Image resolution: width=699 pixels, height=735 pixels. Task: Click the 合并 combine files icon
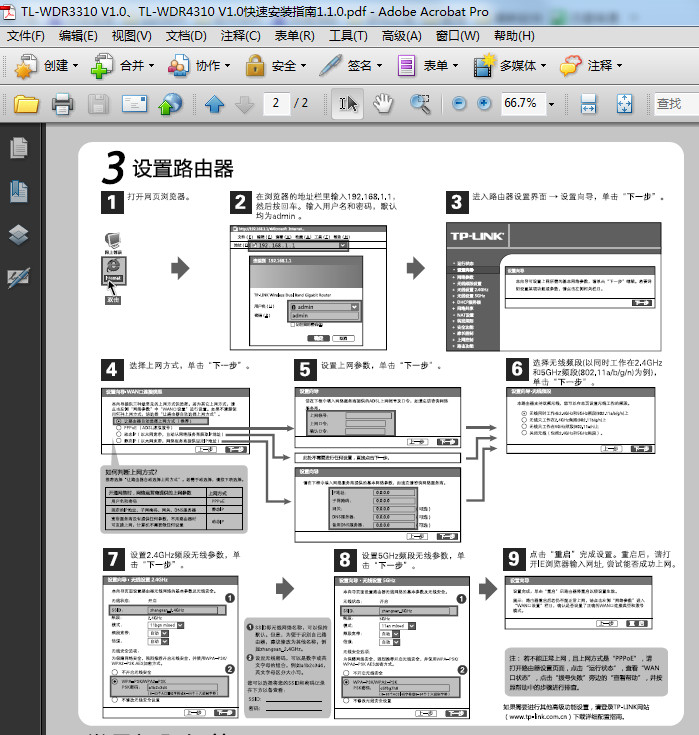tap(102, 66)
